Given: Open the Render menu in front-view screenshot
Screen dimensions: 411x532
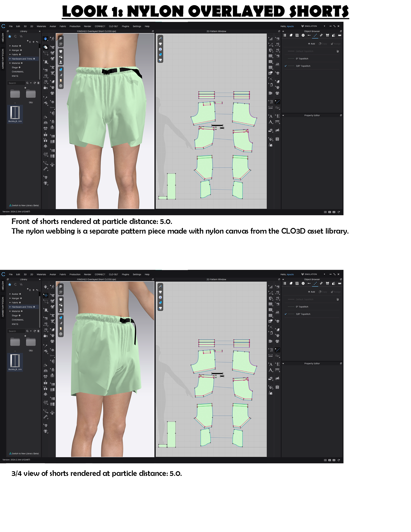Looking at the screenshot, I should (x=88, y=26).
